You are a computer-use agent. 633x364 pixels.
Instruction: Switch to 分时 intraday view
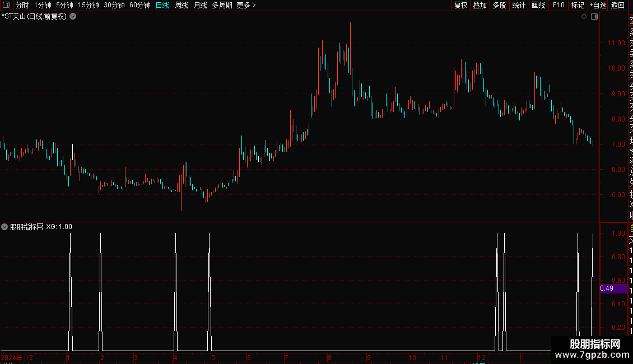click(22, 5)
